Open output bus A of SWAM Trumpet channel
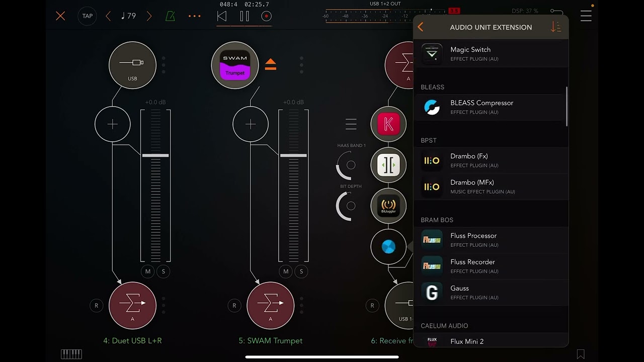644x362 pixels. 271,306
